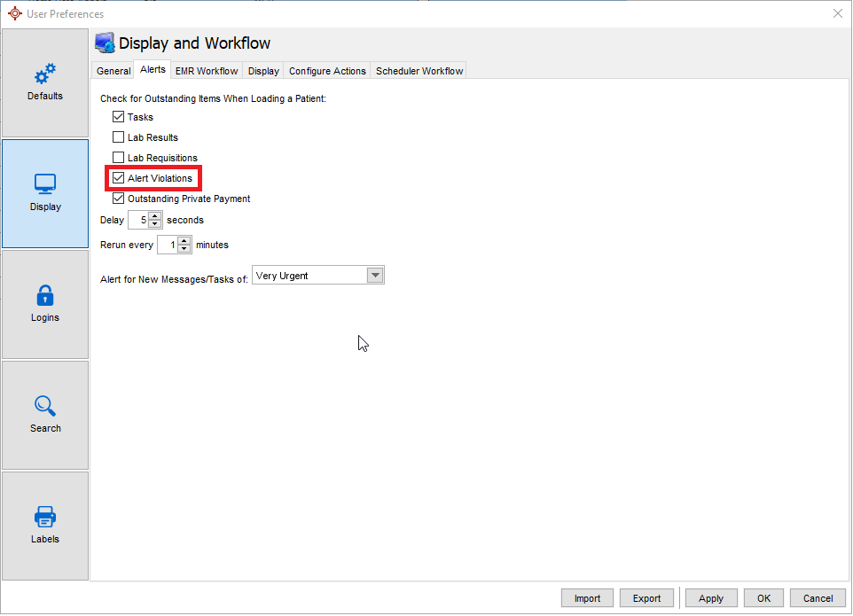The width and height of the screenshot is (853, 616).
Task: Enable the Lab Results checkbox
Action: click(x=119, y=137)
